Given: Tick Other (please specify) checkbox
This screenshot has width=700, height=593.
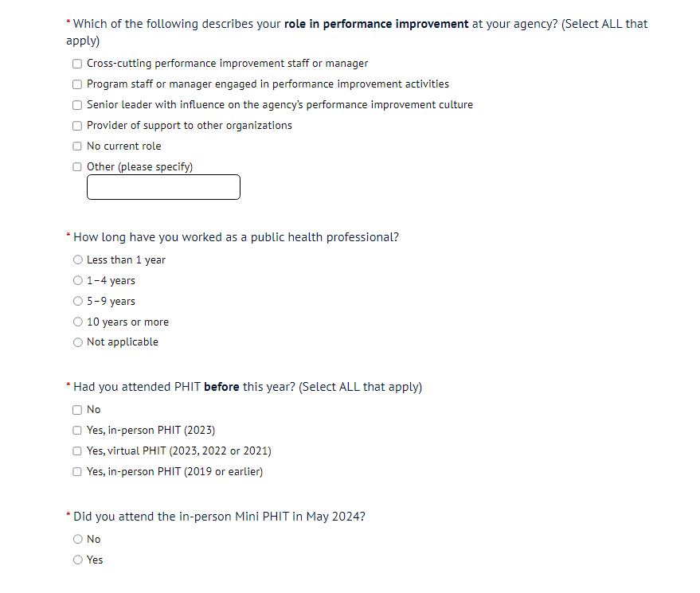Looking at the screenshot, I should 77,167.
